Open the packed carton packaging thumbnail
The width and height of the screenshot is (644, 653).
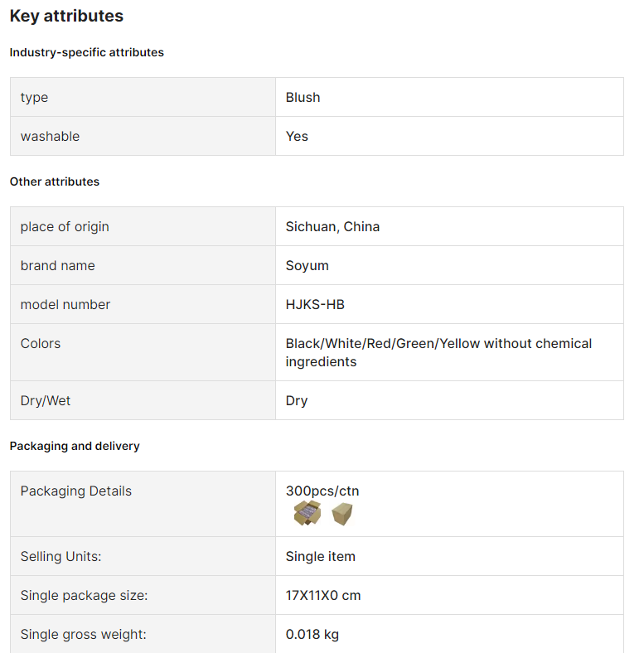(307, 513)
